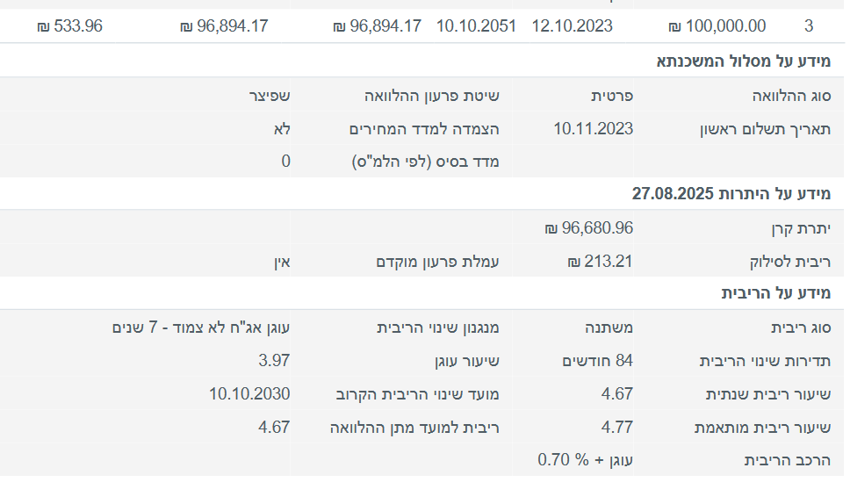Image resolution: width=850 pixels, height=504 pixels.
Task: Select the principal balance 96,680.96 ₪
Action: [588, 228]
